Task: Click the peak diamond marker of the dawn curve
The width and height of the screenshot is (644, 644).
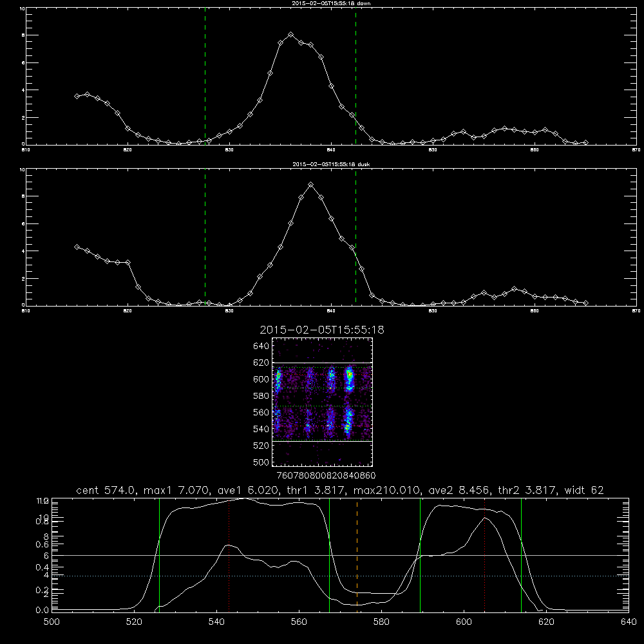Action: tap(291, 35)
